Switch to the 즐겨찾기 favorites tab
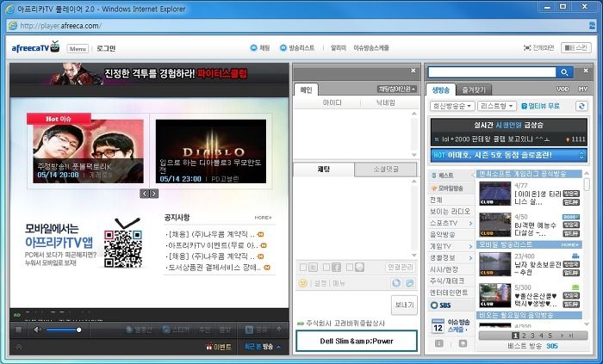 pyautogui.click(x=474, y=89)
